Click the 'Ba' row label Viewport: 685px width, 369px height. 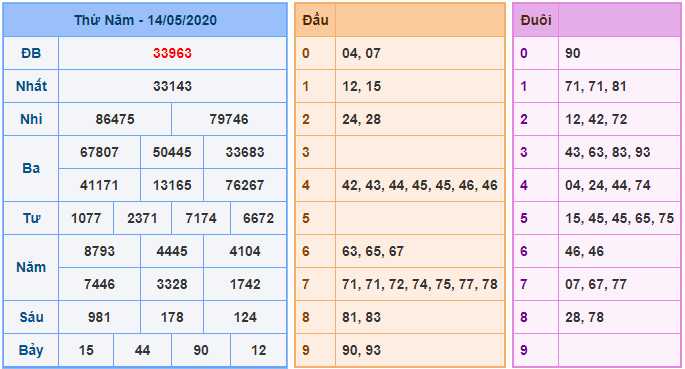31,168
